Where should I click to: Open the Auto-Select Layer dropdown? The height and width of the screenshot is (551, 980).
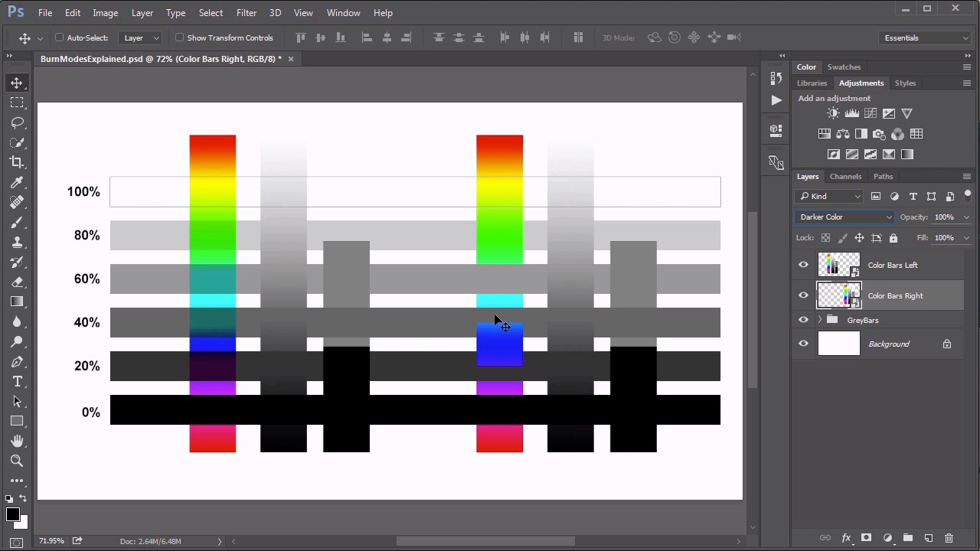pos(142,37)
